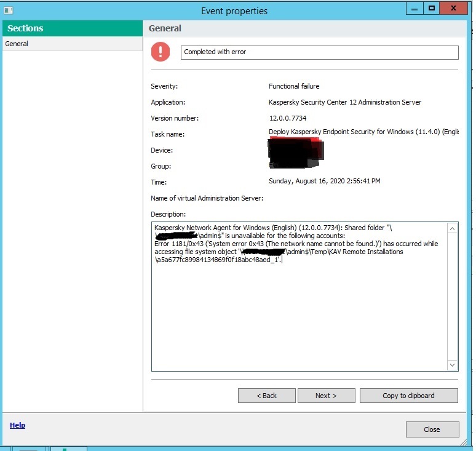Viewport: 476px width, 451px height.
Task: Click the time 'Sunday, August 16, 2020'
Action: 325,181
